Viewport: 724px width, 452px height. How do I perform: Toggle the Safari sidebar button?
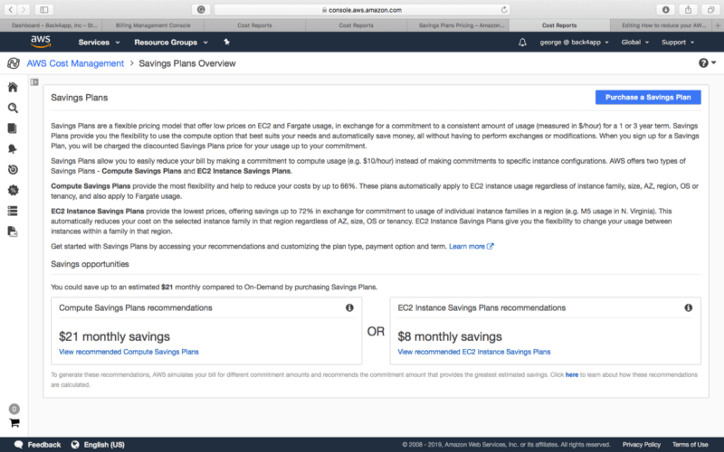pyautogui.click(x=44, y=9)
